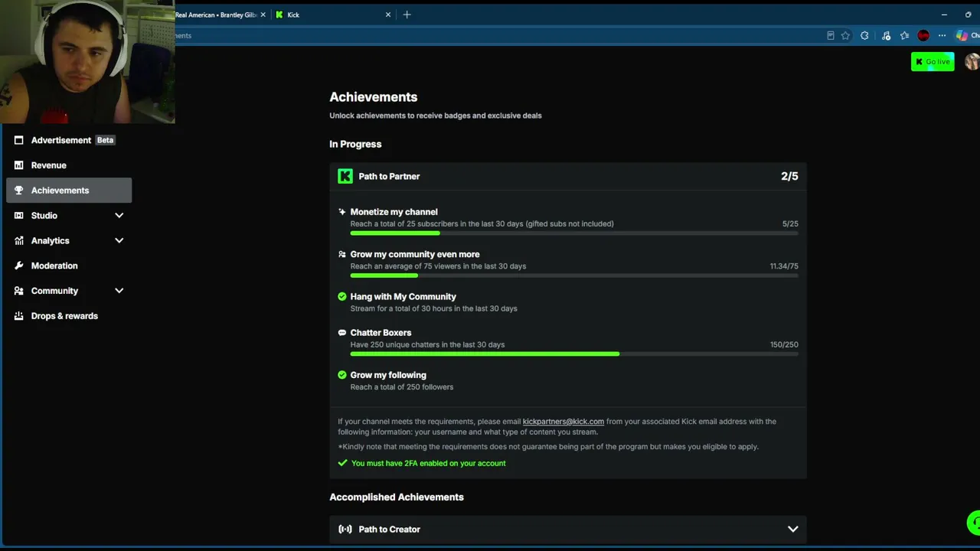Click the In Progress heading

pos(355,144)
